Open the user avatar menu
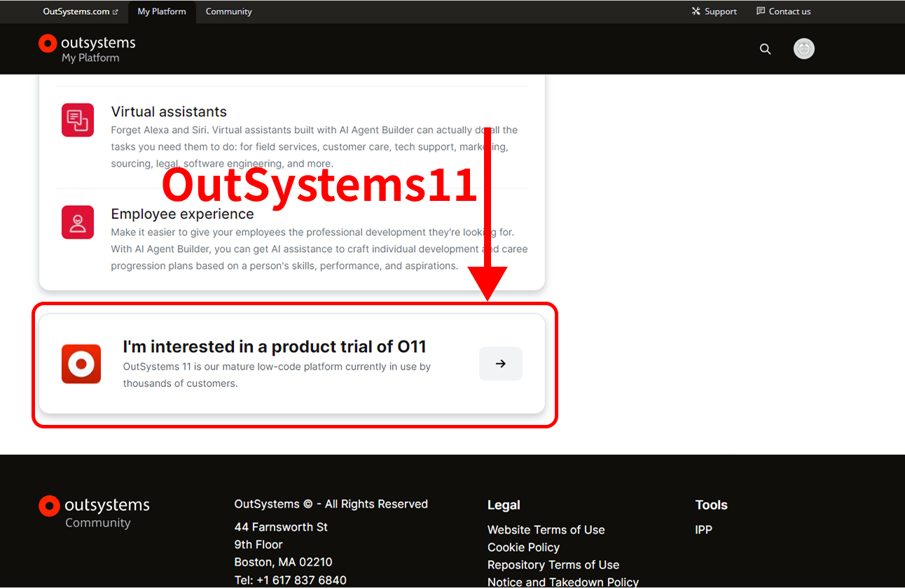The height and width of the screenshot is (588, 905). tap(804, 48)
